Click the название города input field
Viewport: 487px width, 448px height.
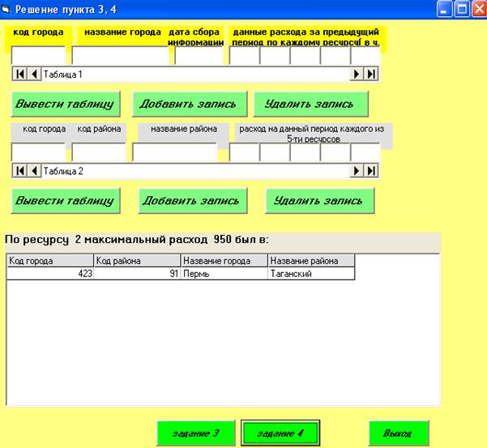pyautogui.click(x=120, y=55)
